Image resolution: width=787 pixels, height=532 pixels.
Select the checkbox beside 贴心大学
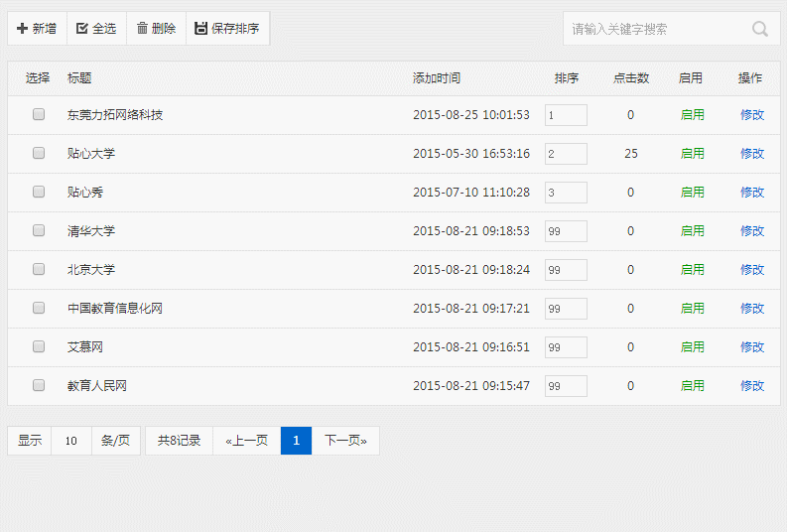(x=39, y=153)
